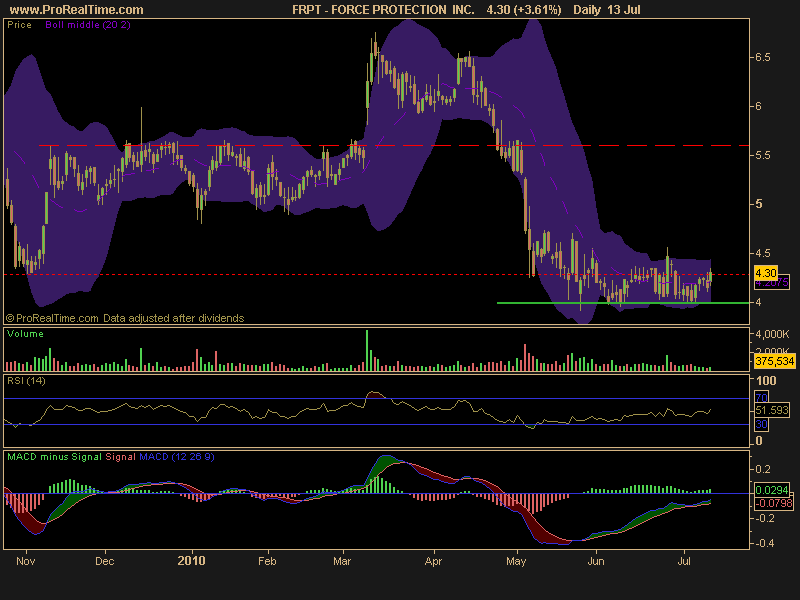Click the 6.5 price axis label
The height and width of the screenshot is (600, 800).
click(762, 57)
